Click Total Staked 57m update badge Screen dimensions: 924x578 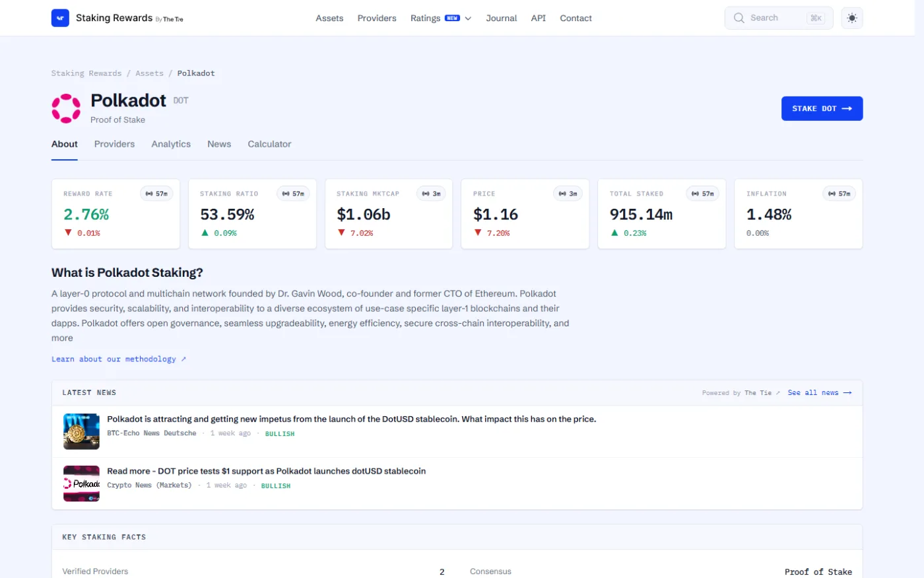[704, 194]
